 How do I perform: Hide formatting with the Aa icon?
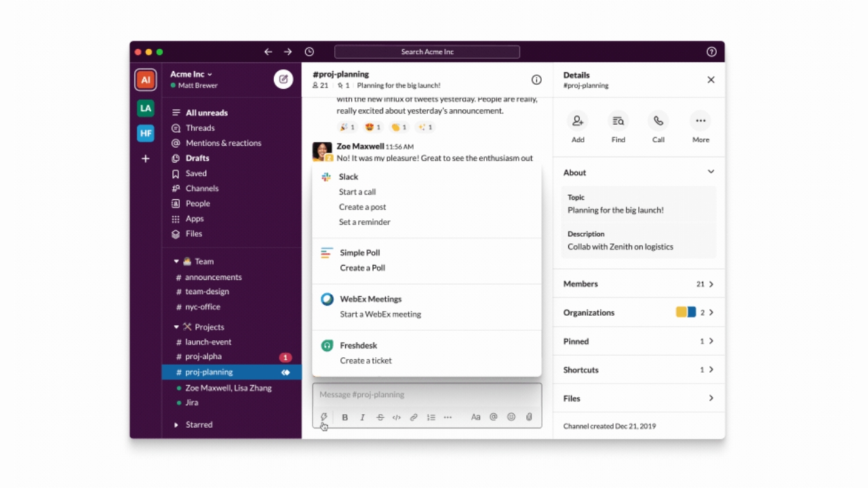tap(475, 418)
